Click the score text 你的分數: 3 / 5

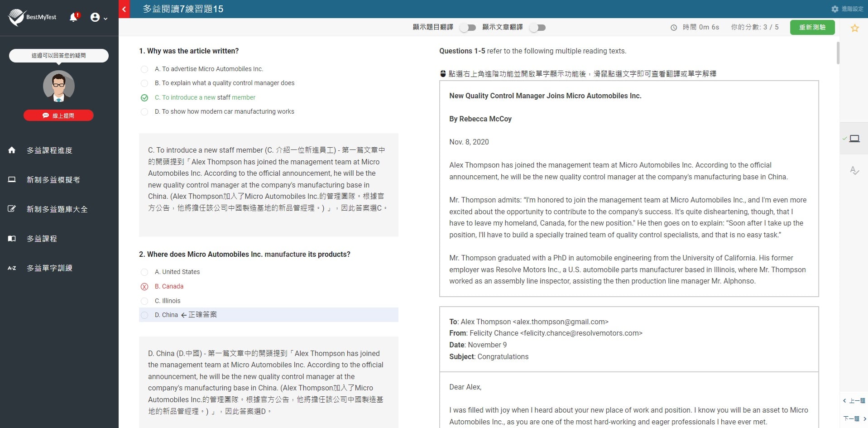point(755,27)
